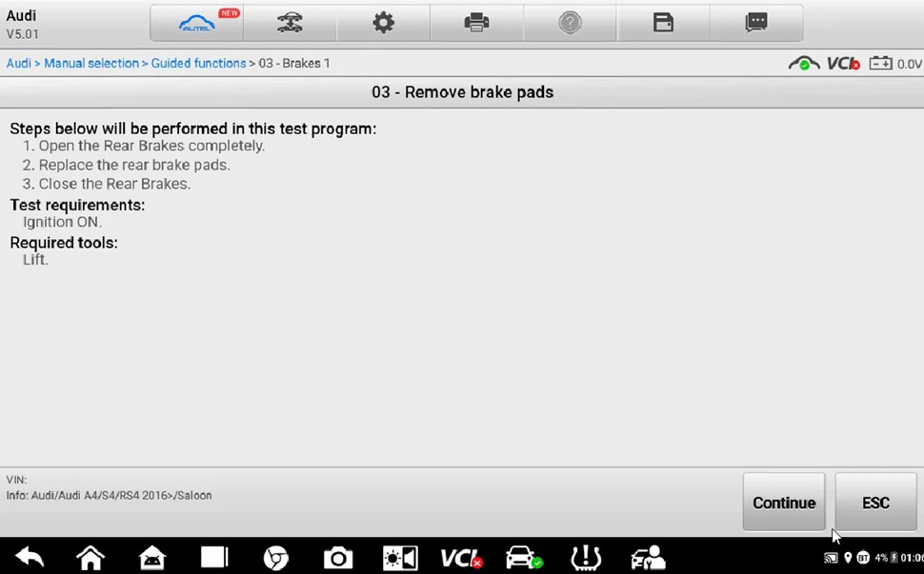The image size is (924, 574).
Task: Click the printer icon in toolbar
Action: 476,23
